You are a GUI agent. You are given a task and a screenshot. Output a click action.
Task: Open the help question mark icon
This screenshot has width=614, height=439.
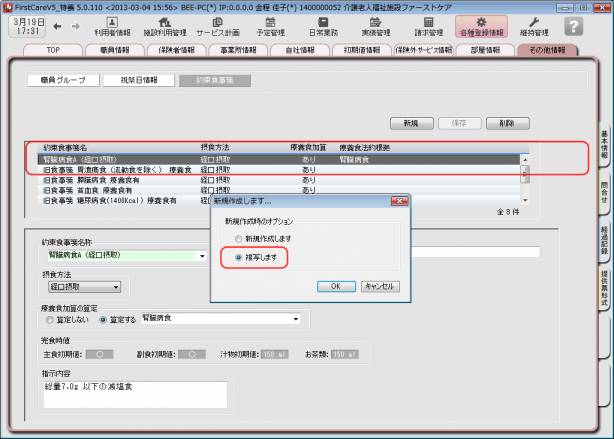point(572,27)
